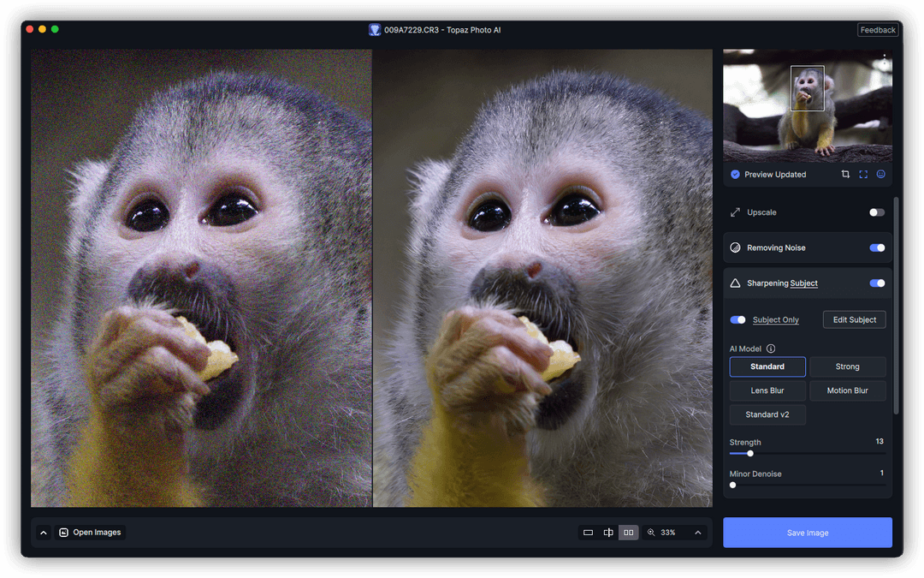The image size is (924, 578).
Task: Open the crop tool above the navigator
Action: 845,174
